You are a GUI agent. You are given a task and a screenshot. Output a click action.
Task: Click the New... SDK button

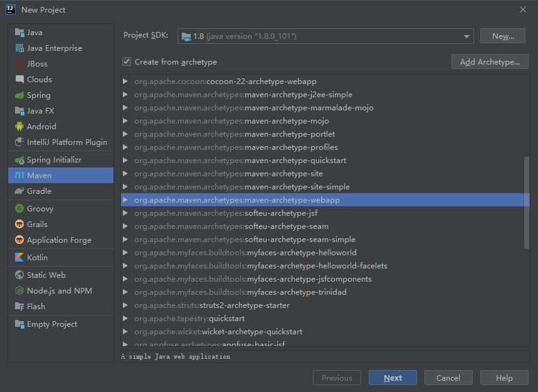click(x=503, y=36)
